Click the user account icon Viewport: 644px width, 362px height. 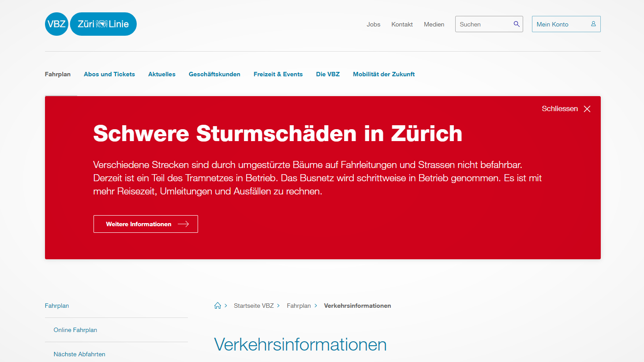click(x=593, y=24)
